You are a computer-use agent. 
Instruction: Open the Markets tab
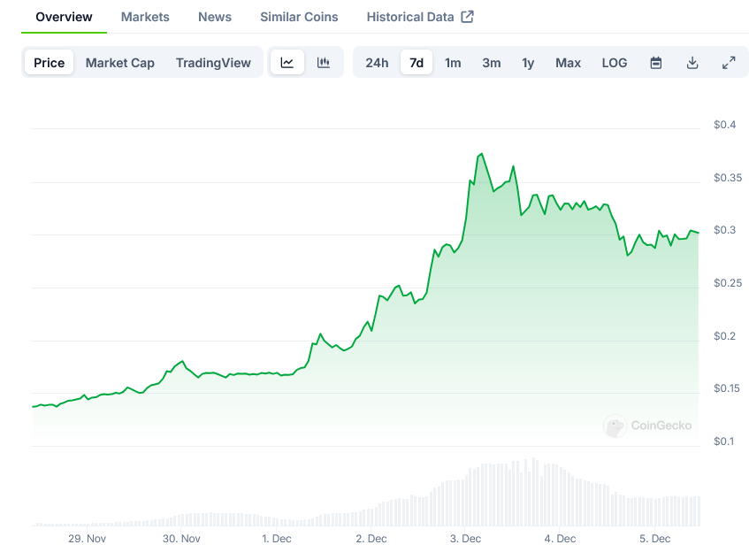tap(145, 17)
